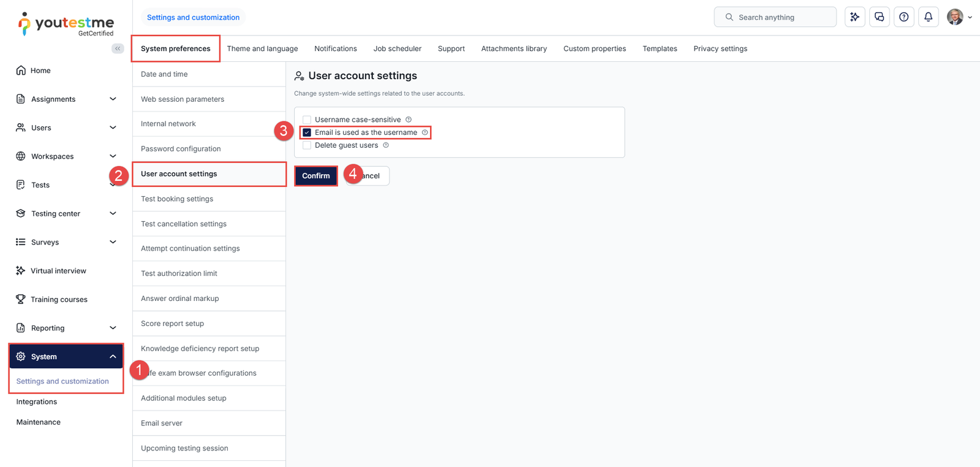Open the user profile avatar dropdown

click(x=959, y=17)
